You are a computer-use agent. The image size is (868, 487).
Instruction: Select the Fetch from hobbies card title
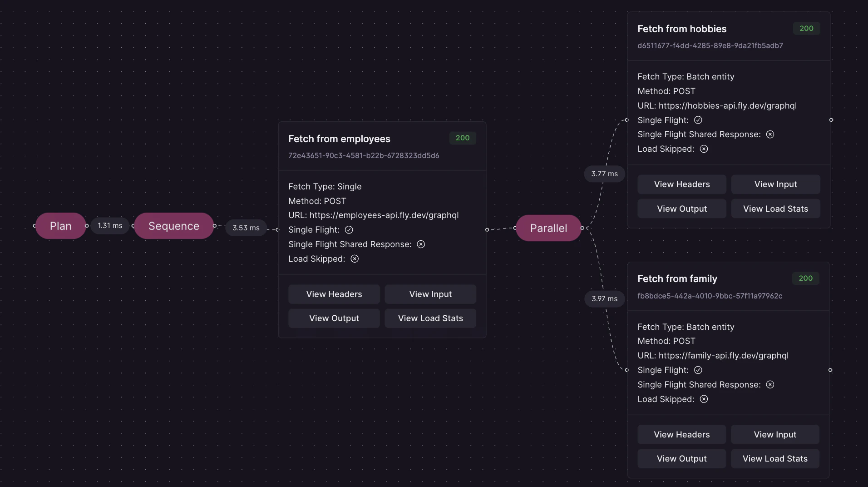click(681, 29)
